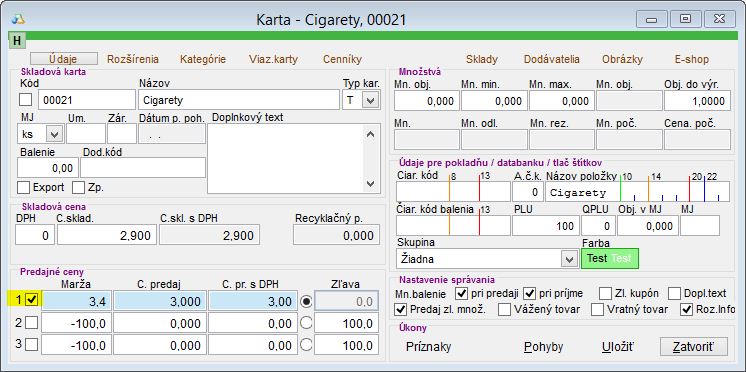Switch to the Cenníky tab
Screen dimensions: 746x372
point(343,59)
